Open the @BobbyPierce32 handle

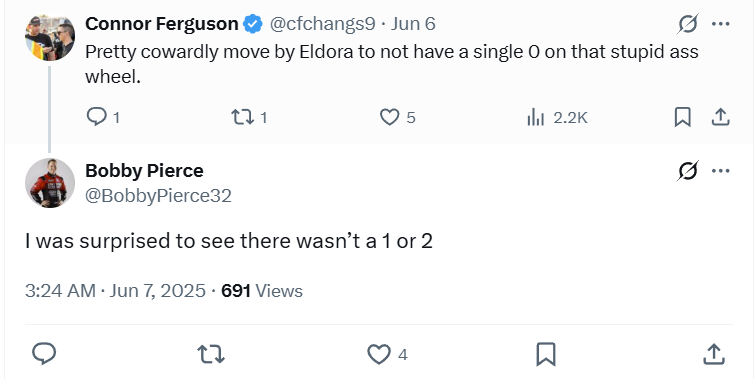point(158,195)
